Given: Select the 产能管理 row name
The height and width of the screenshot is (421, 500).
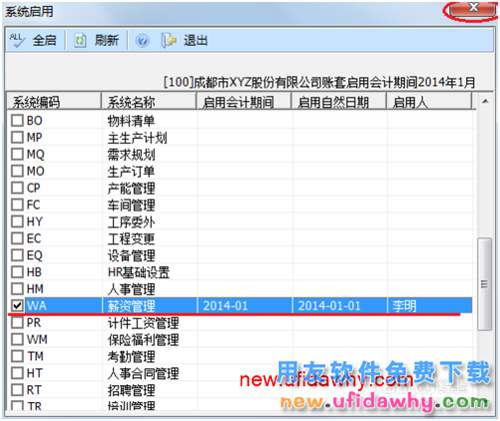Looking at the screenshot, I should click(131, 188).
